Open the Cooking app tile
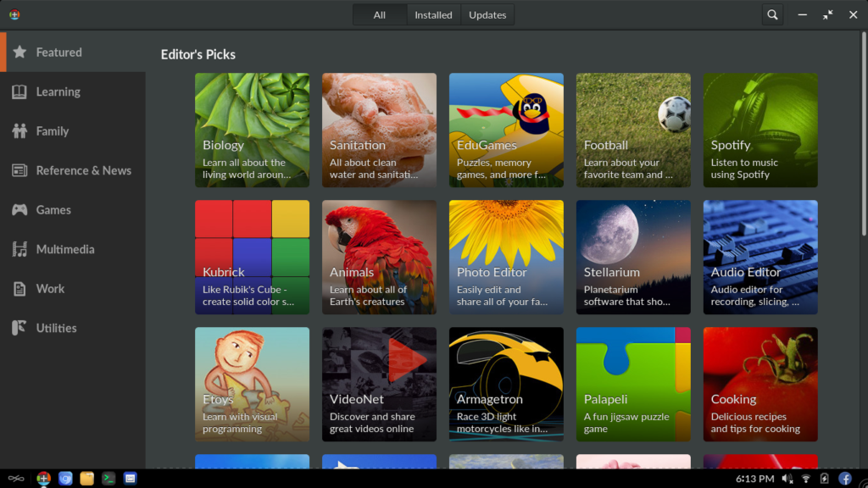The width and height of the screenshot is (868, 488). coord(760,384)
